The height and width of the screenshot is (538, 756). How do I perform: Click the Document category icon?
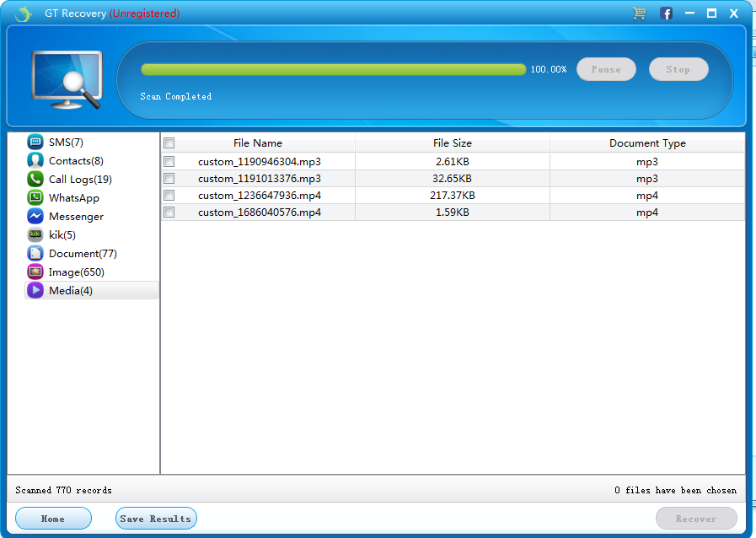point(35,253)
